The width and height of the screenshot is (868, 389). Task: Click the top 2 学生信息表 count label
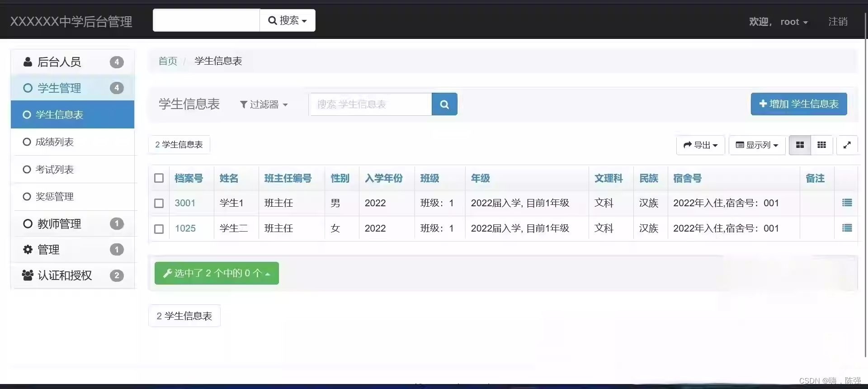179,145
